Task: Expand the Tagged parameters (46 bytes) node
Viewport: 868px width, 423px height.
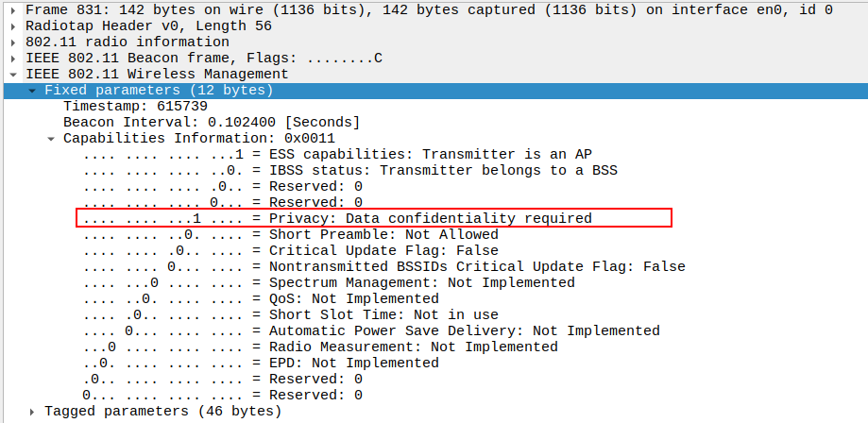Action: 32,411
